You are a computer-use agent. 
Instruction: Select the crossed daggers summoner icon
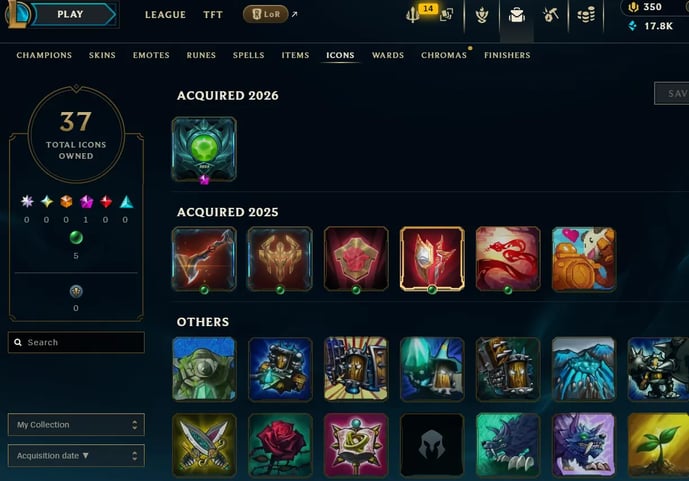pos(204,445)
